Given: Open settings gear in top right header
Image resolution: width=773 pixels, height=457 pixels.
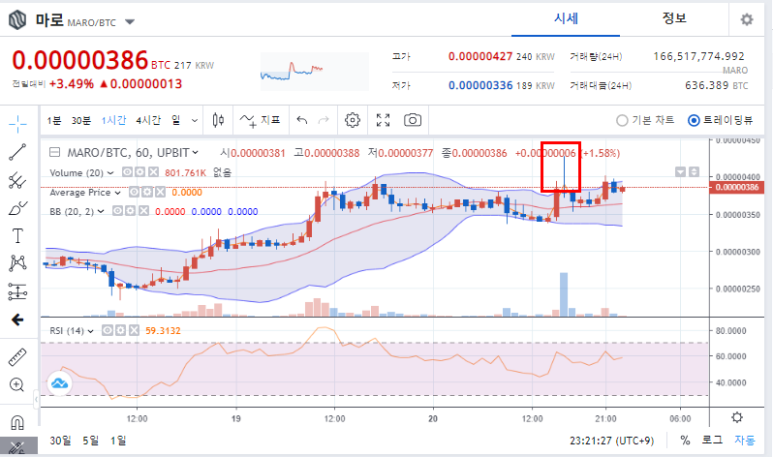Looking at the screenshot, I should pyautogui.click(x=747, y=20).
